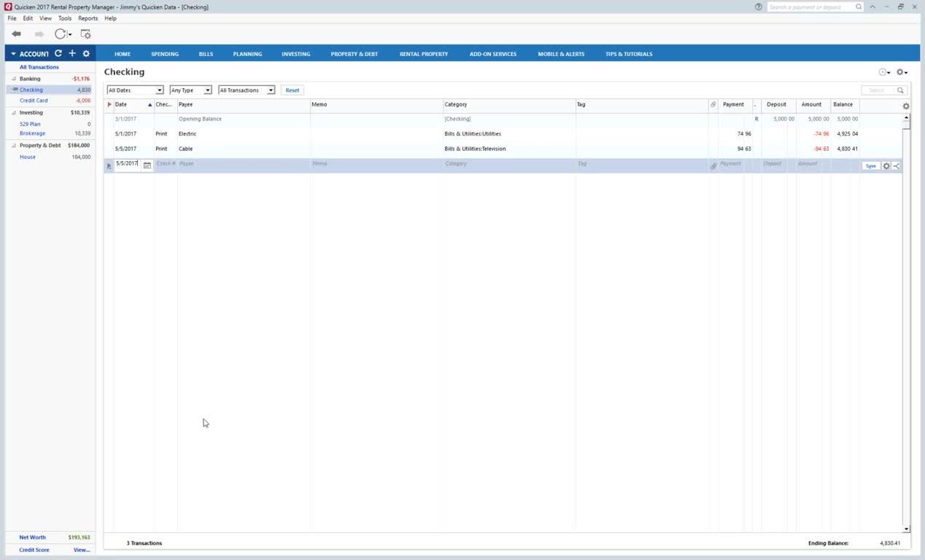Click the register columns gear icon
This screenshot has height=560, width=925.
pos(906,106)
